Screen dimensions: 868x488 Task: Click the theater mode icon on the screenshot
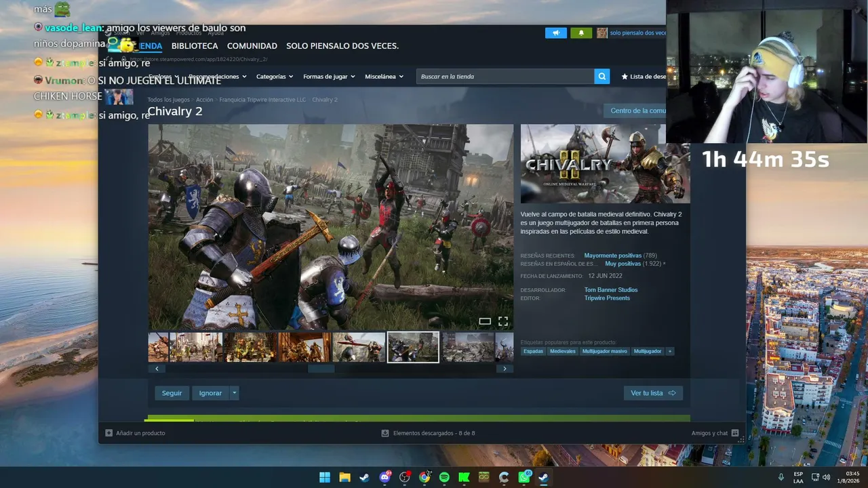(485, 321)
